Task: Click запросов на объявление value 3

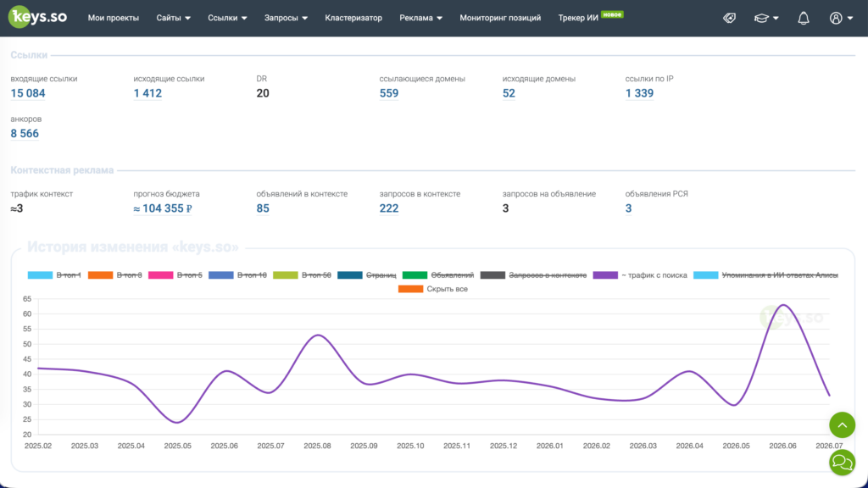Action: (505, 208)
